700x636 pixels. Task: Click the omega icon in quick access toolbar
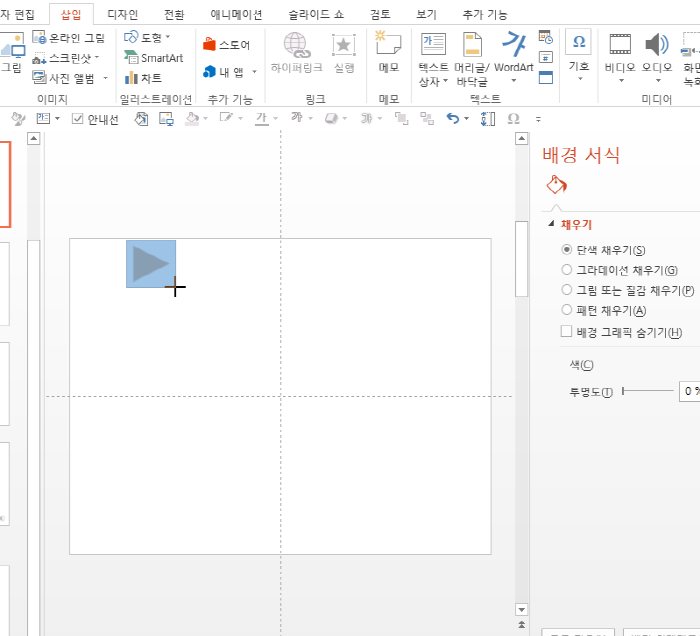pyautogui.click(x=513, y=118)
